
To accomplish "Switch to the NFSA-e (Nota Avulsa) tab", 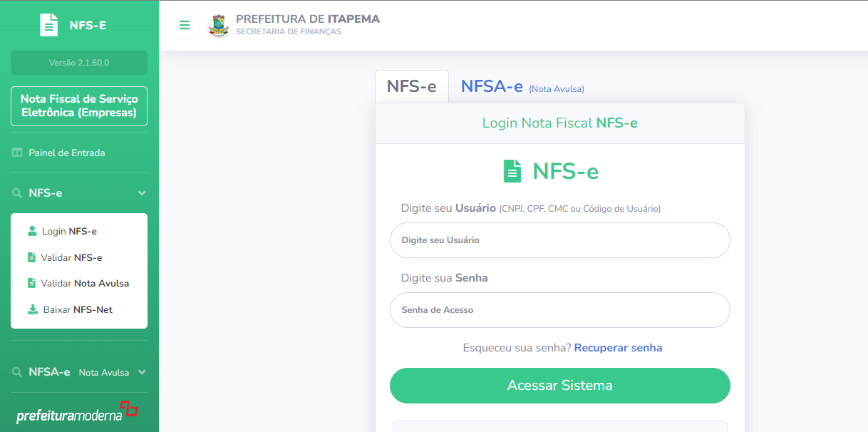I will coord(522,87).
